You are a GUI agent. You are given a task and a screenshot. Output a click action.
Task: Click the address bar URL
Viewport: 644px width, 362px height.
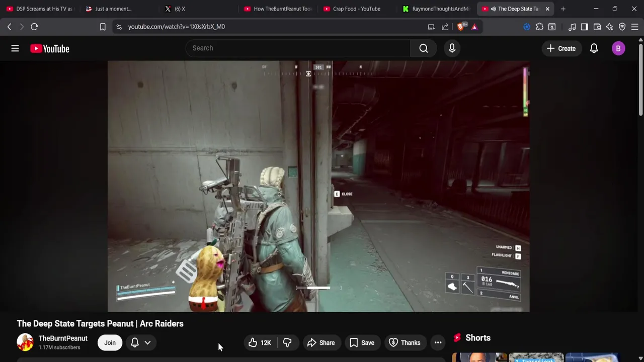(x=177, y=27)
